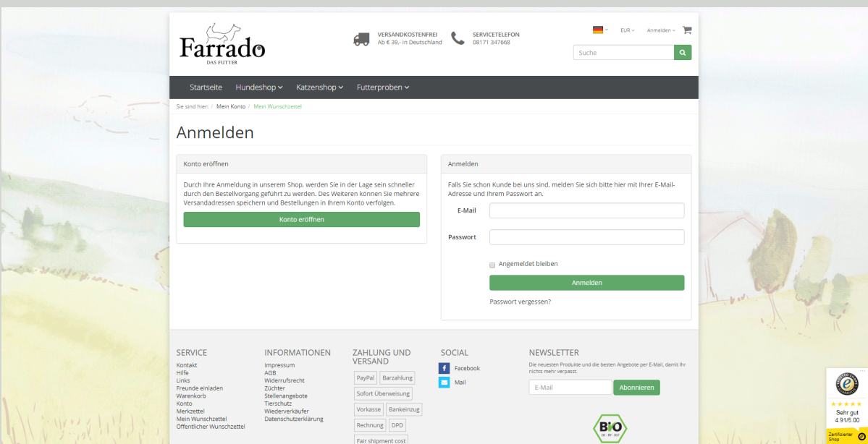Click the Passwort vergessen? link
The image size is (868, 444).
pos(520,302)
